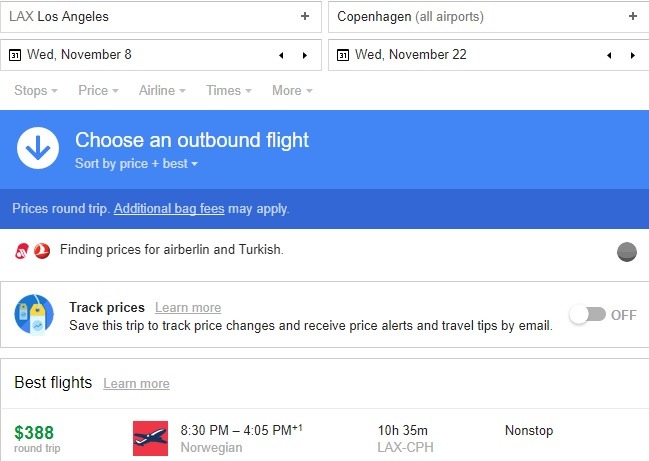Change the Sort by price + best option

point(136,163)
